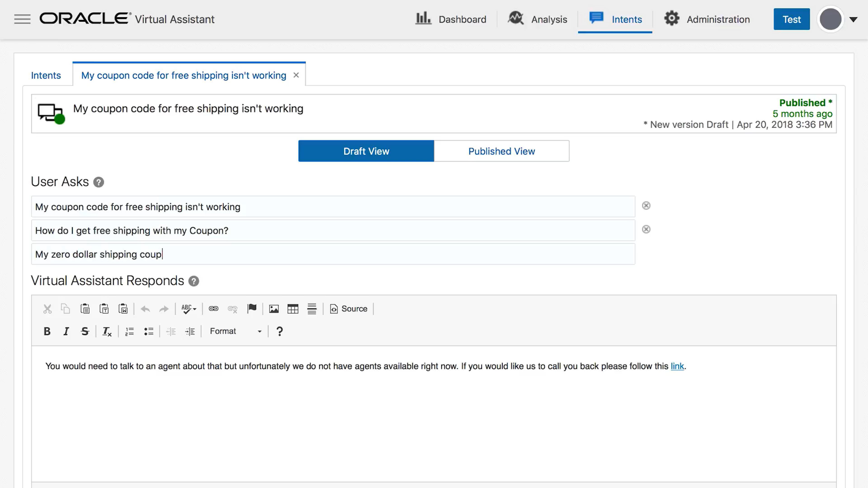The image size is (868, 488).
Task: Toggle italic formatting in the editor
Action: coord(66,331)
